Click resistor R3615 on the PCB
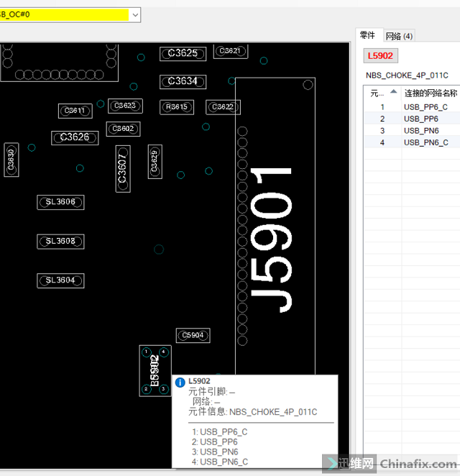The height and width of the screenshot is (476, 460). (176, 107)
